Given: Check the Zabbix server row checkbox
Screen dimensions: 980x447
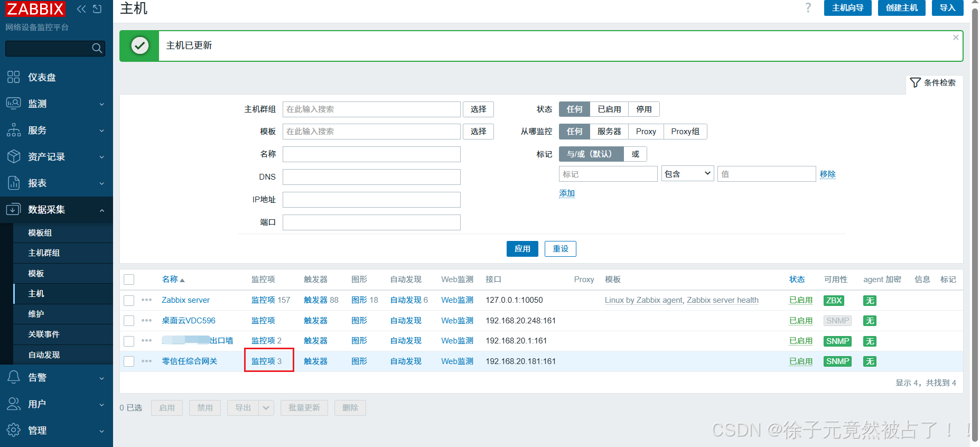Looking at the screenshot, I should [129, 301].
